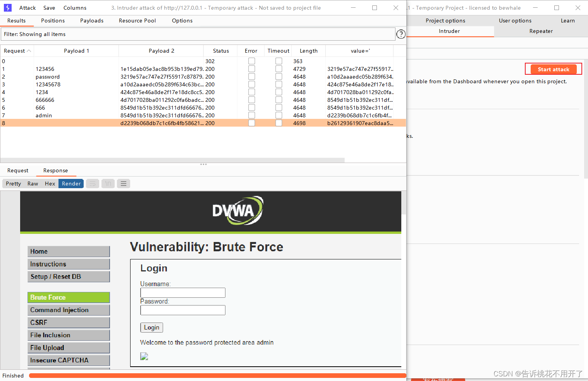Viewport: 588px width, 381px height.
Task: Click the Start attack button in Burp window
Action: (554, 69)
